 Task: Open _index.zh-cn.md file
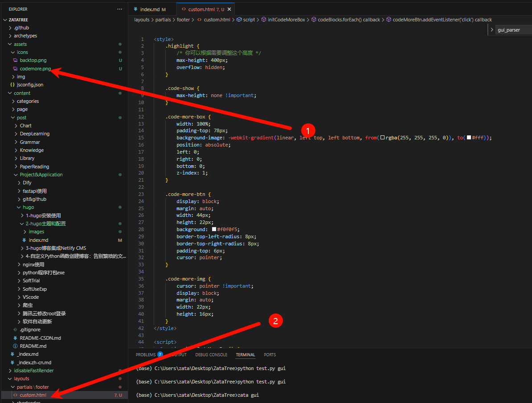tap(34, 362)
